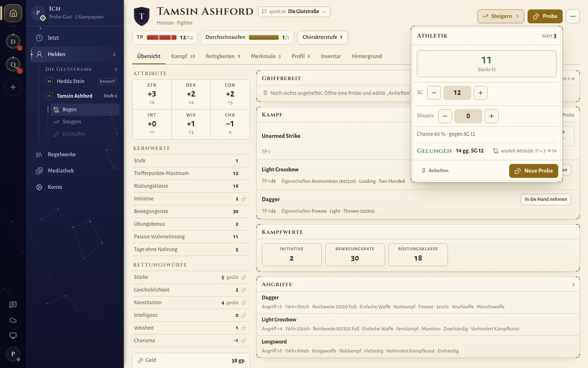Copy the Athletik roll result via its icon

pyautogui.click(x=496, y=151)
